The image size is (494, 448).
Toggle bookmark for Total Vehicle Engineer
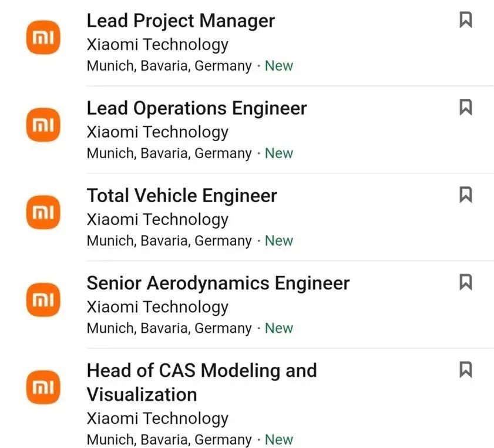pos(465,195)
